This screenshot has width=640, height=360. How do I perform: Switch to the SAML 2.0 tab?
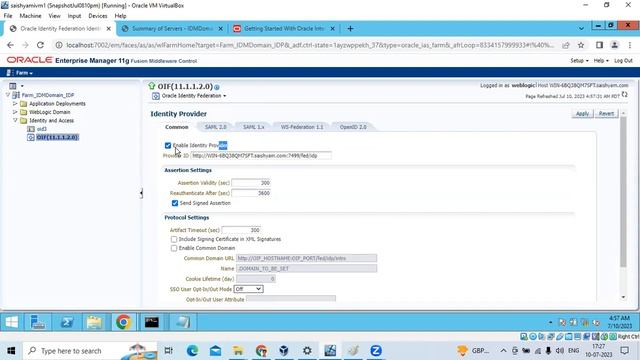point(216,127)
